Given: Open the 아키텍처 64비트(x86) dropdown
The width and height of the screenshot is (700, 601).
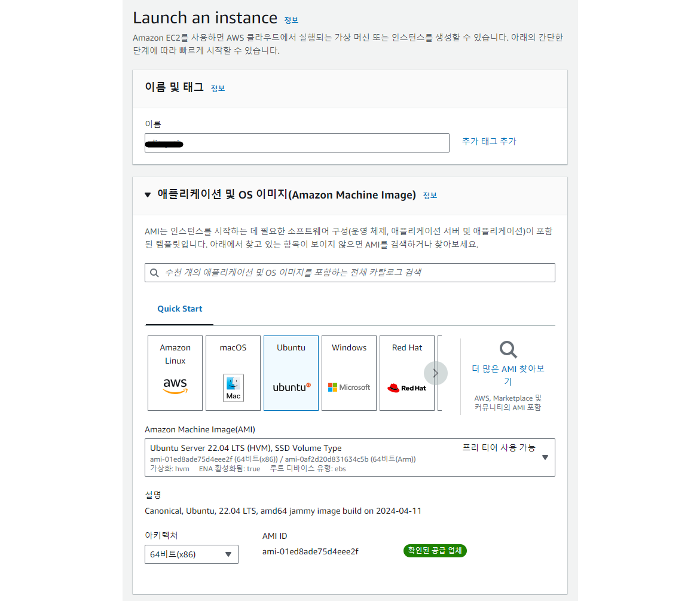Looking at the screenshot, I should point(191,554).
